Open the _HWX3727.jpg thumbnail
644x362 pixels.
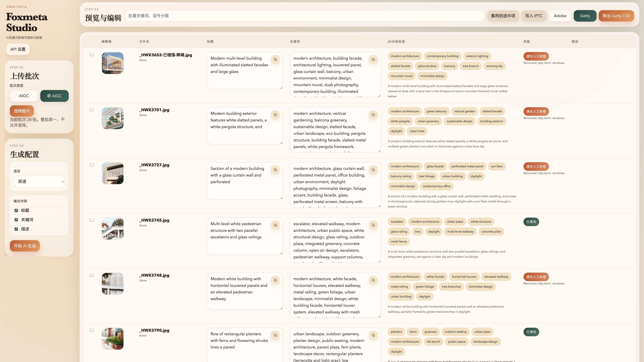[112, 173]
